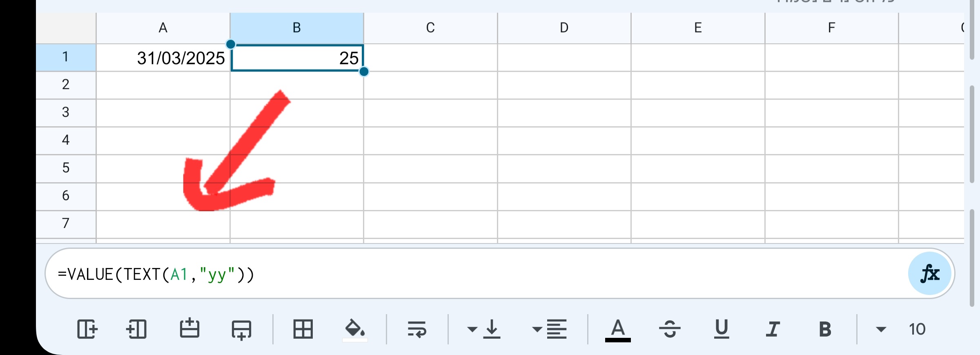980x355 pixels.
Task: Insert a row below
Action: pyautogui.click(x=241, y=329)
